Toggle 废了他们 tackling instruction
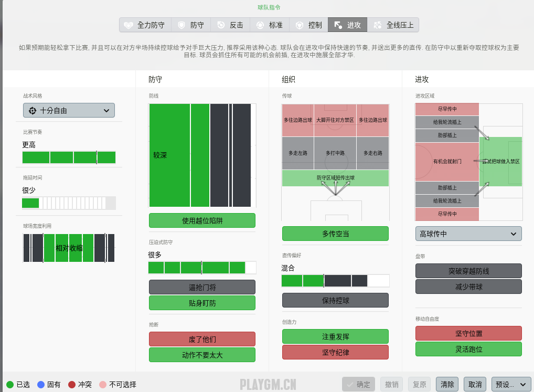This screenshot has height=392, width=534. [x=202, y=339]
